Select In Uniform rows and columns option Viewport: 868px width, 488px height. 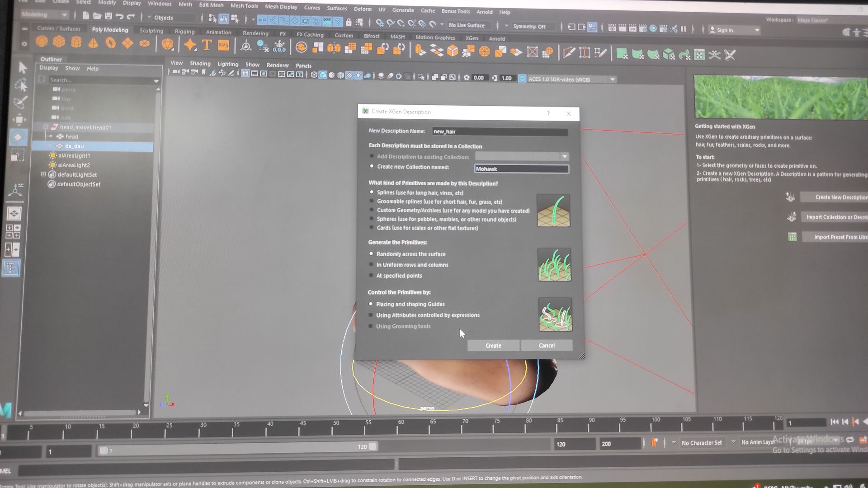pyautogui.click(x=372, y=265)
